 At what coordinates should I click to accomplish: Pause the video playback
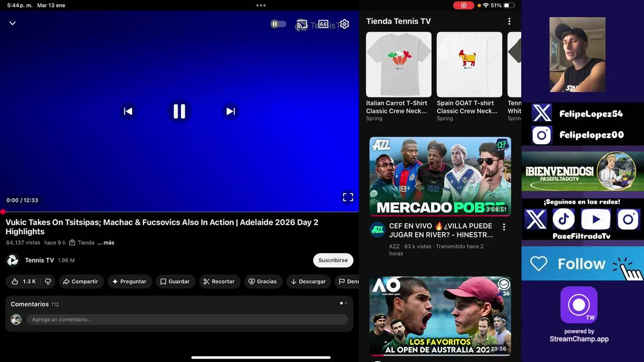pyautogui.click(x=180, y=112)
